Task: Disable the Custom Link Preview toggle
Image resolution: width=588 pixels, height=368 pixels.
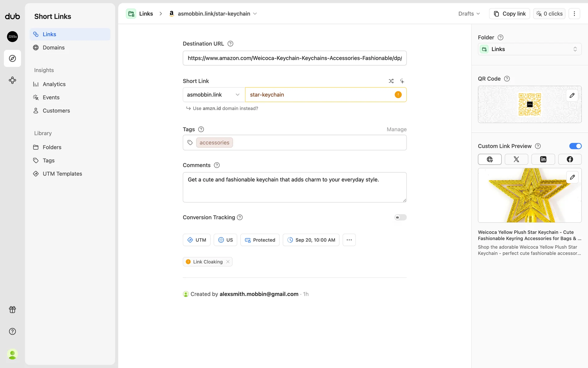Action: point(575,146)
